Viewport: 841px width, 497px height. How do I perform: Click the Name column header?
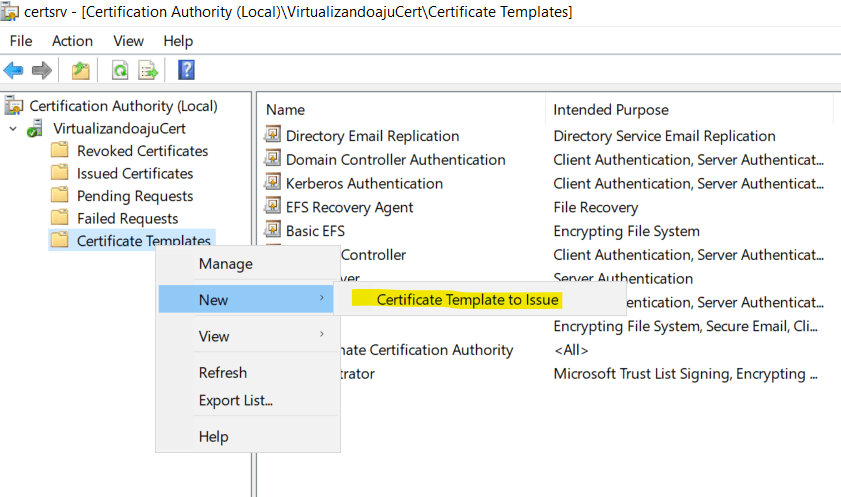tap(286, 109)
